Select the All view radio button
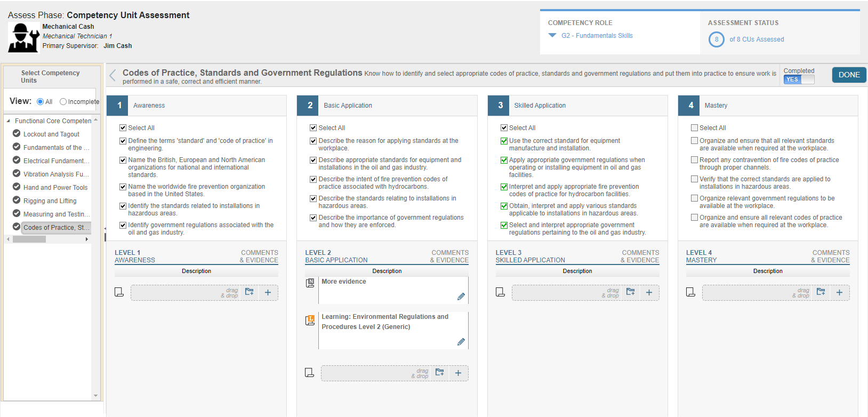 pos(40,102)
